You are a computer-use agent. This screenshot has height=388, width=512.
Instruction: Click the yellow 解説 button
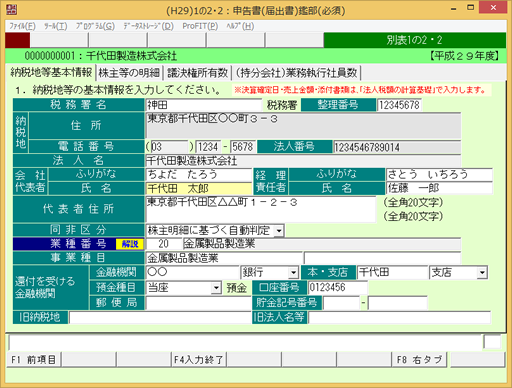tap(130, 244)
